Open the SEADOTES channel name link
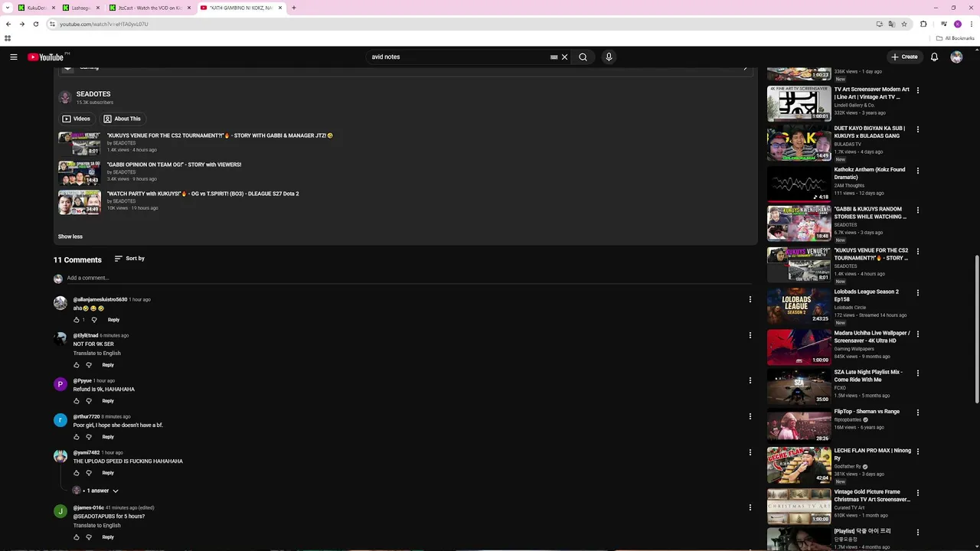The width and height of the screenshot is (980, 551). click(x=93, y=94)
